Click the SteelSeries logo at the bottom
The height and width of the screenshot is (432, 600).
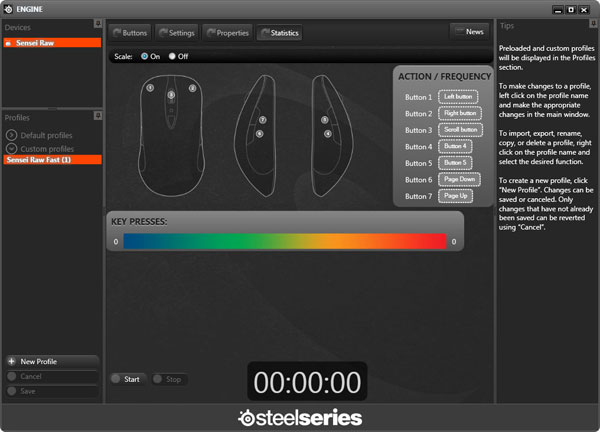(300, 417)
